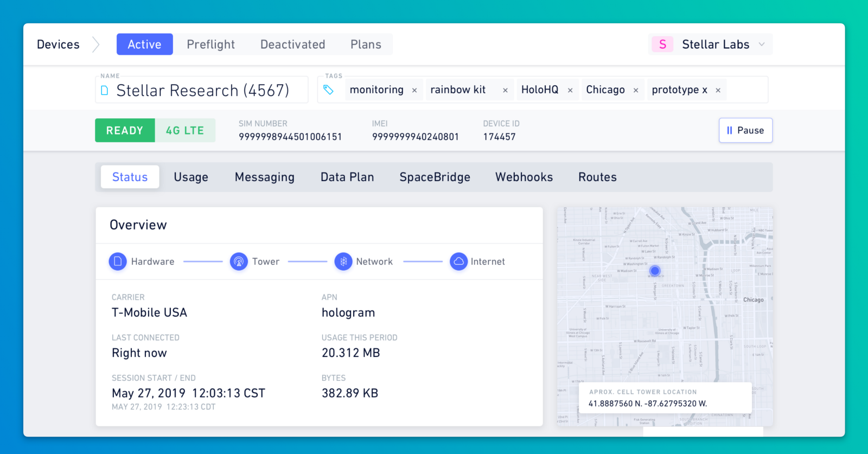Click the IMEI value 9999999940240801
Screen dimensions: 868x454
pyautogui.click(x=416, y=137)
